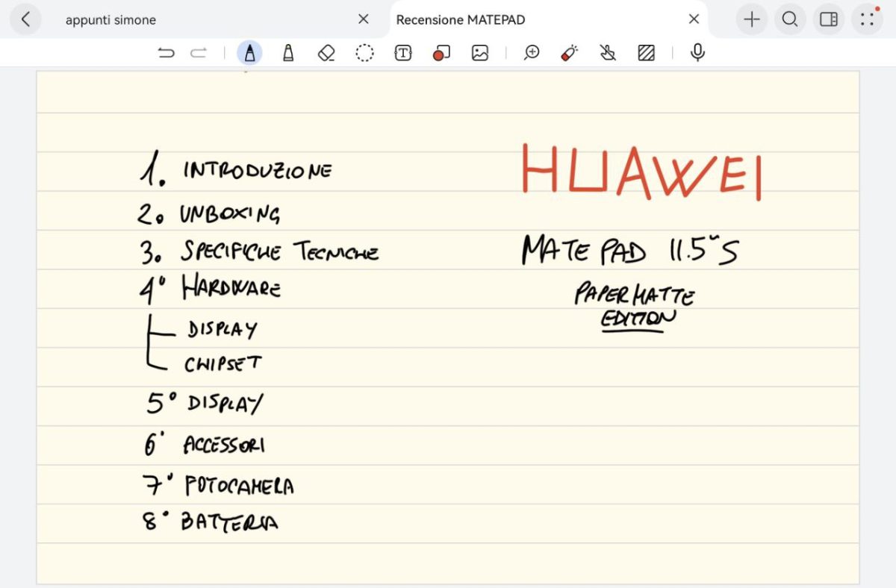The image size is (896, 588).
Task: Select the 'Recensione MATEPAD' tab
Action: click(461, 20)
